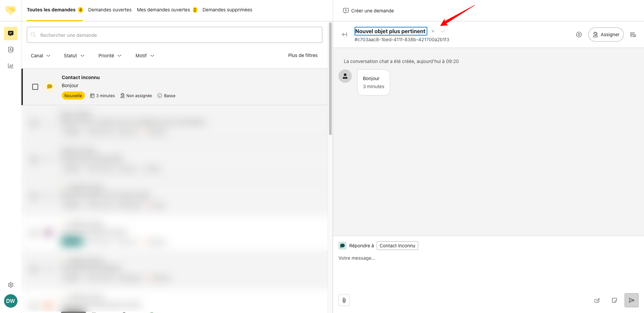Open the conversations inbox sidebar icon

(11, 34)
